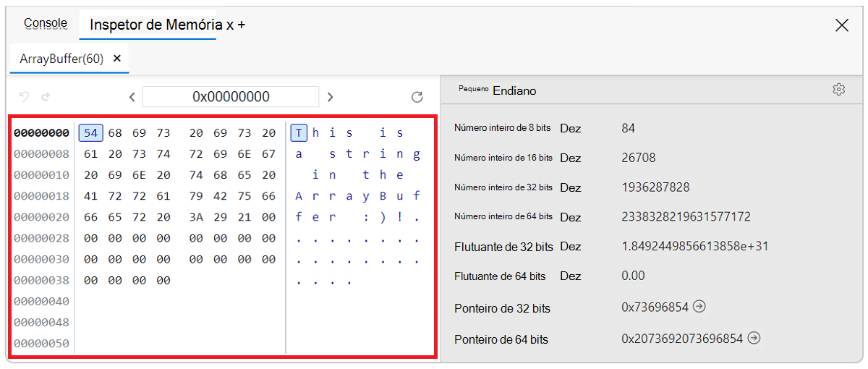Viewport: 868px width, 369px height.
Task: Go to next memory page arrow
Action: 330,97
